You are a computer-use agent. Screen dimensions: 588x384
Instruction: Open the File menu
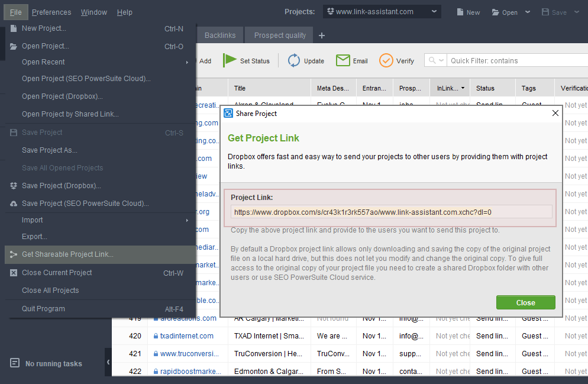point(16,12)
